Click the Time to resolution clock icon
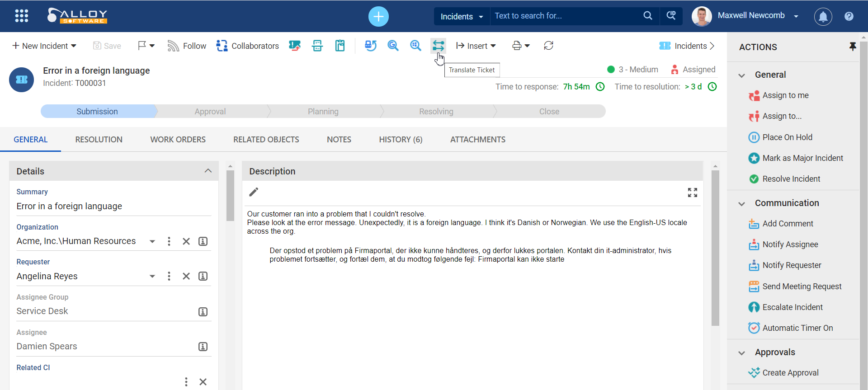Image resolution: width=868 pixels, height=390 pixels. click(712, 87)
